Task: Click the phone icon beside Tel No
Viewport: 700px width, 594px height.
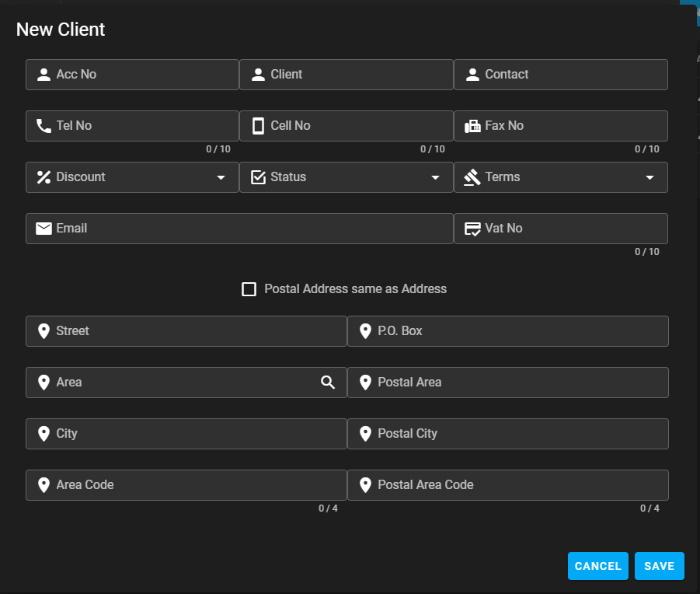Action: click(44, 126)
